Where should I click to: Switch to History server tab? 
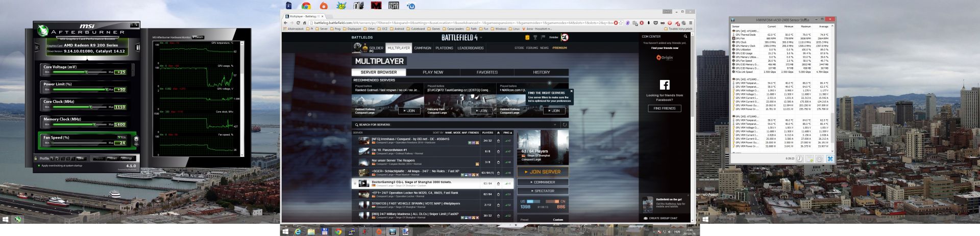tap(542, 72)
